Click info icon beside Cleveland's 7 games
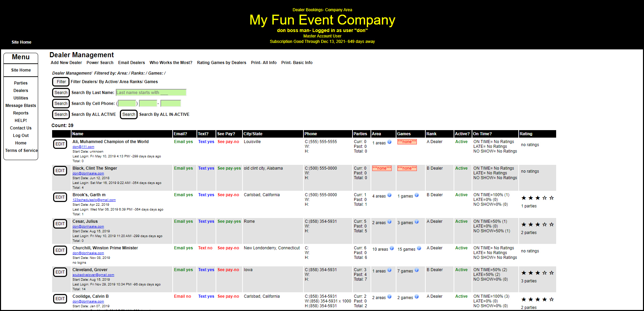Image resolution: width=644 pixels, height=311 pixels. click(417, 270)
